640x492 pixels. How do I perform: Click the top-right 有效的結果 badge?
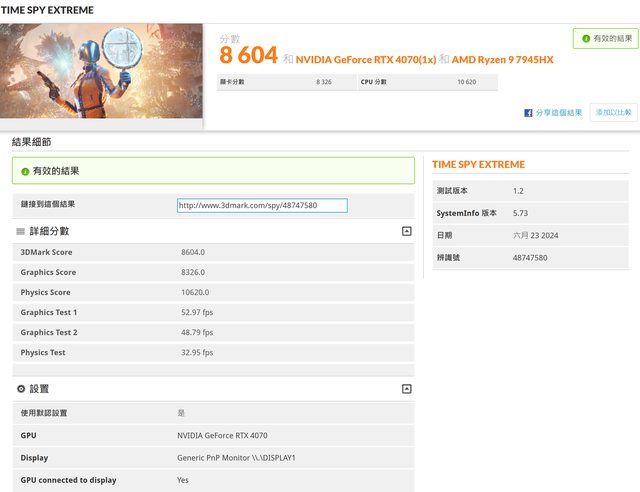point(604,39)
